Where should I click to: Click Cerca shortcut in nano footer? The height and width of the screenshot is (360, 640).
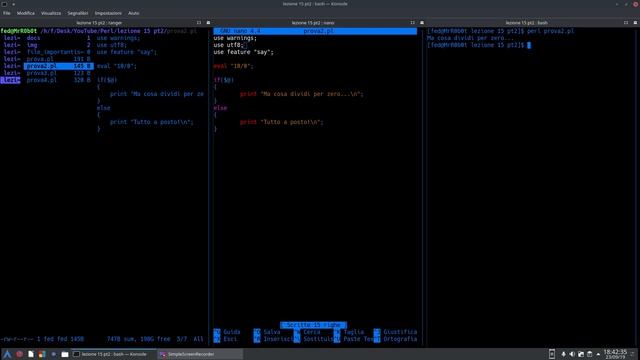pyautogui.click(x=307, y=332)
